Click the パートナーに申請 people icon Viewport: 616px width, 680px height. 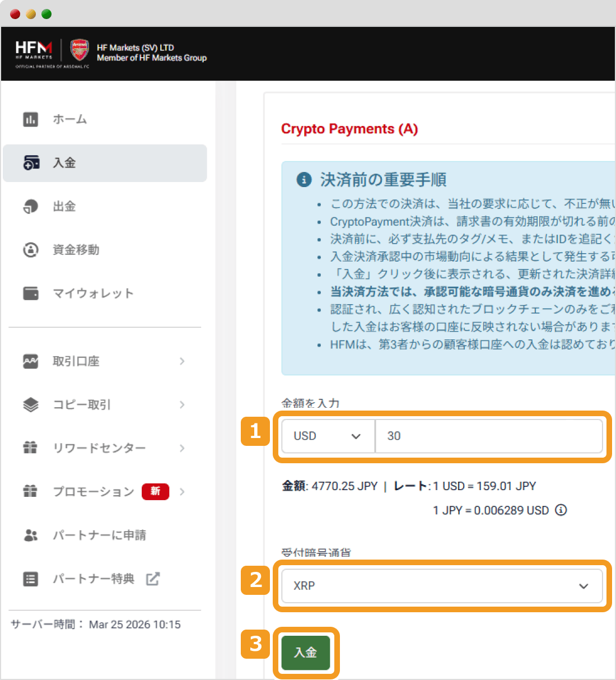click(x=30, y=535)
